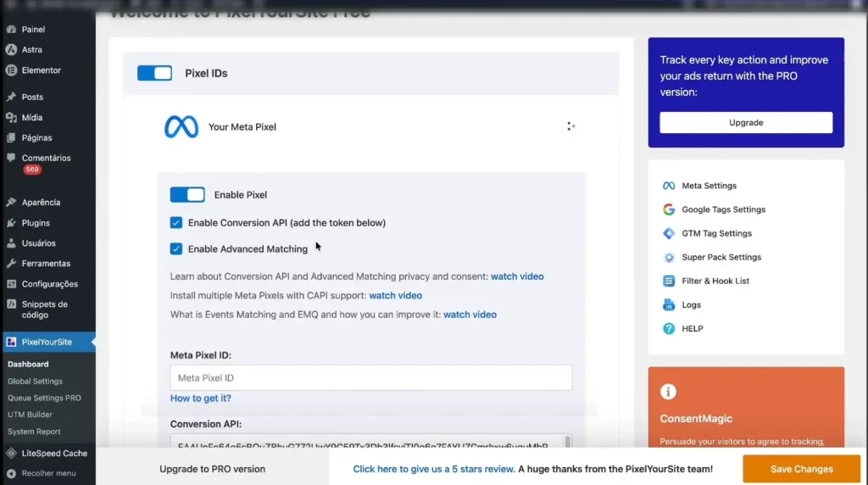
Task: Click the ConsentMagic info icon
Action: [668, 392]
